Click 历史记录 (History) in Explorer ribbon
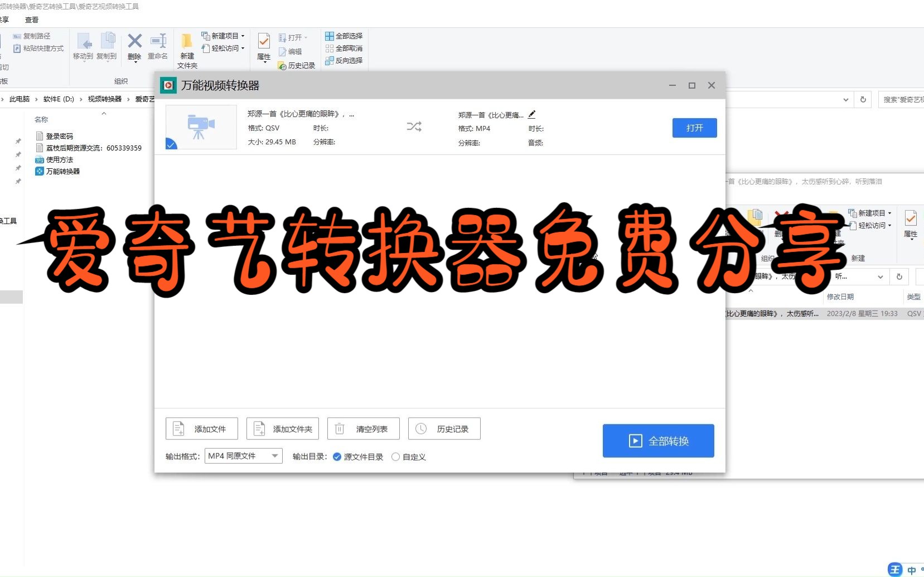 [x=297, y=65]
